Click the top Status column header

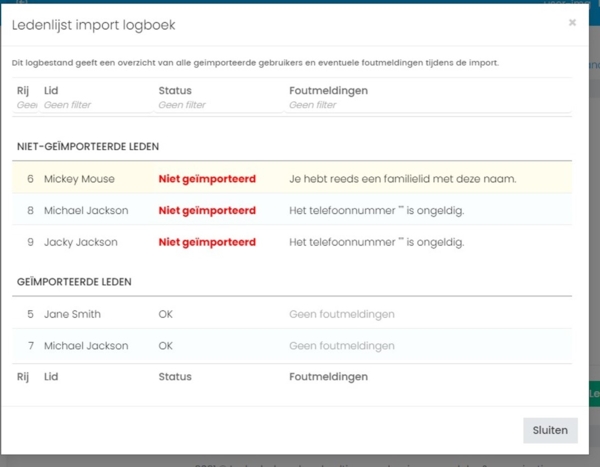175,91
